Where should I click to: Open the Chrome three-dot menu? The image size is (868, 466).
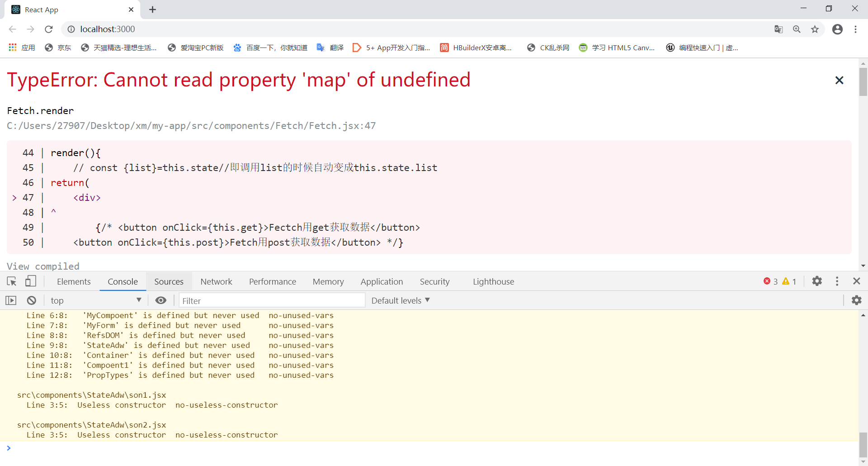click(x=855, y=29)
